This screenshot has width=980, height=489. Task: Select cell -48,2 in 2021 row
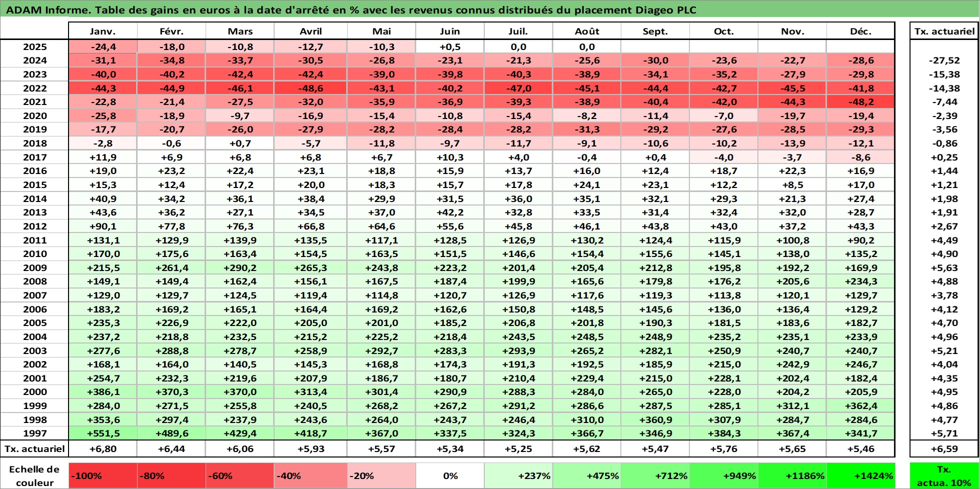[x=860, y=101]
